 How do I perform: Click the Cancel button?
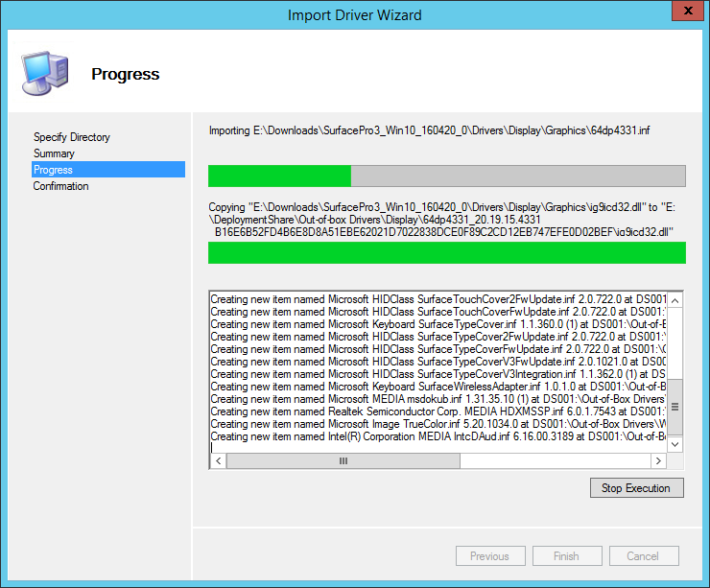coord(643,556)
